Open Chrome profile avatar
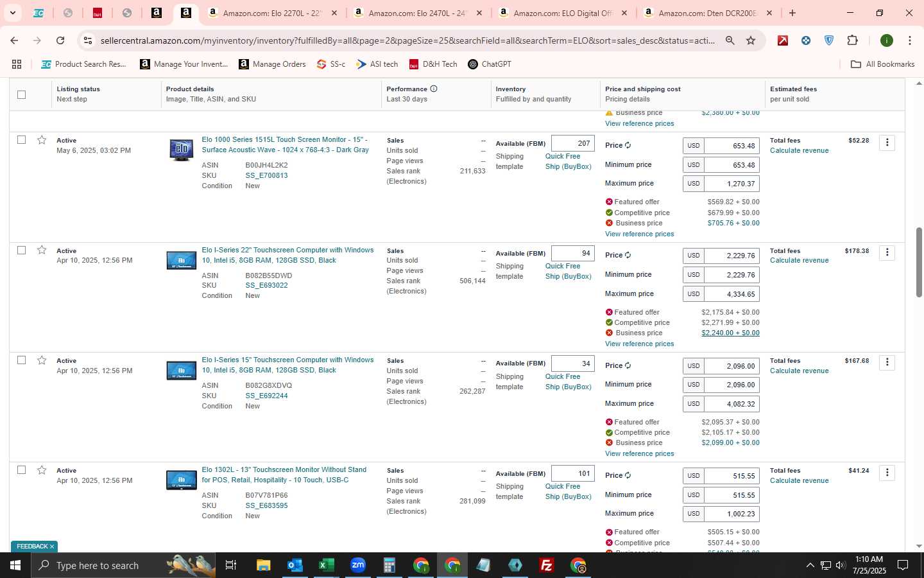 click(887, 40)
